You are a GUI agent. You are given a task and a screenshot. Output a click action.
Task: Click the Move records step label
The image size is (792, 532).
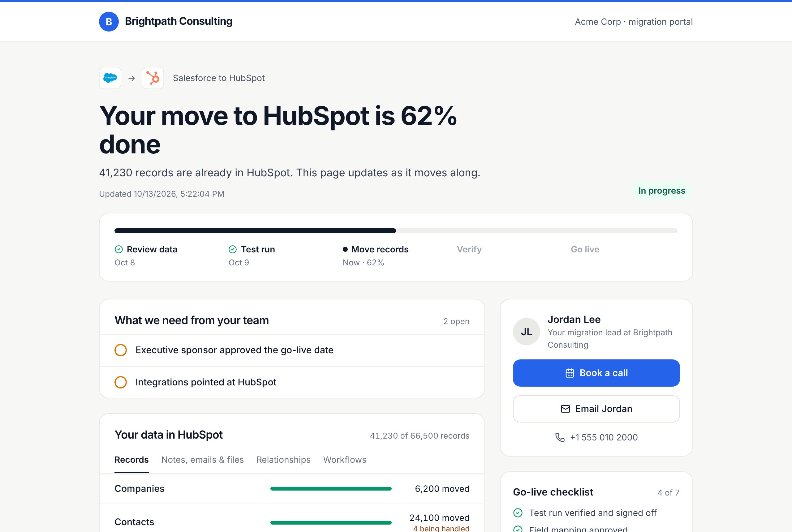coord(380,249)
